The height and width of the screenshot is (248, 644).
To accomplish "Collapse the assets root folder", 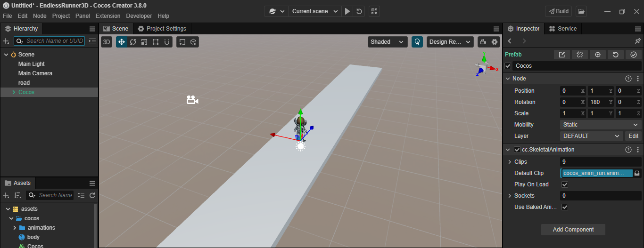I will [7, 209].
